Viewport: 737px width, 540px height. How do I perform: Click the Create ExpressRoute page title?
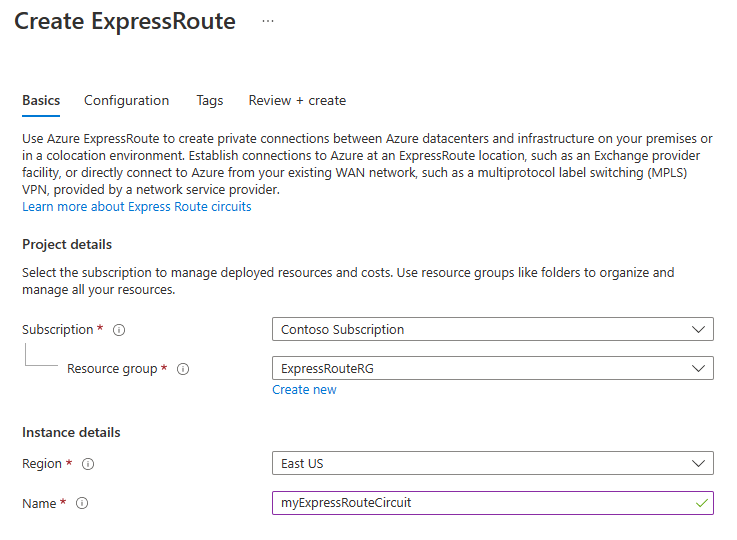click(x=125, y=21)
